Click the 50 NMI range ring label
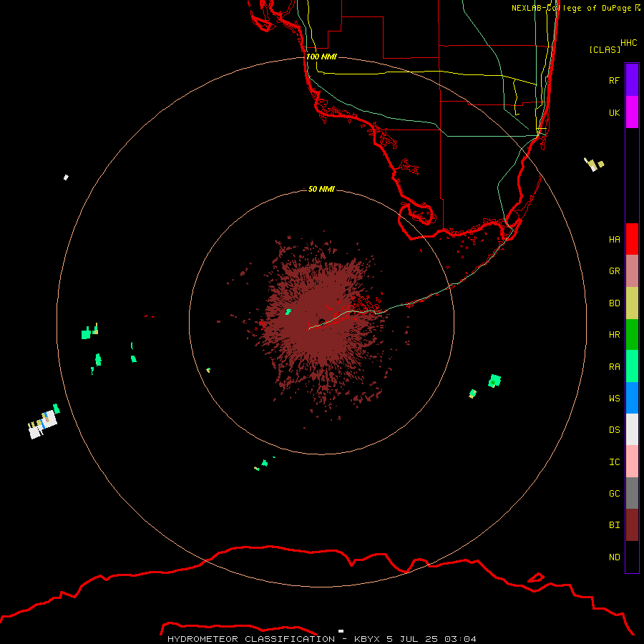 point(321,189)
